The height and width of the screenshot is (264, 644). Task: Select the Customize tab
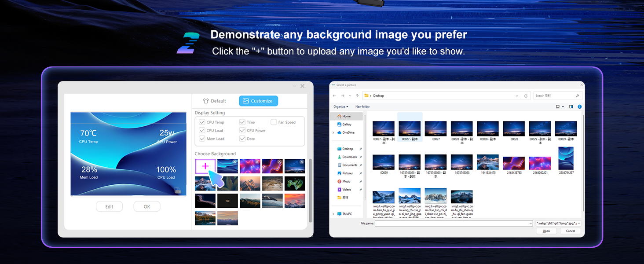(x=258, y=101)
